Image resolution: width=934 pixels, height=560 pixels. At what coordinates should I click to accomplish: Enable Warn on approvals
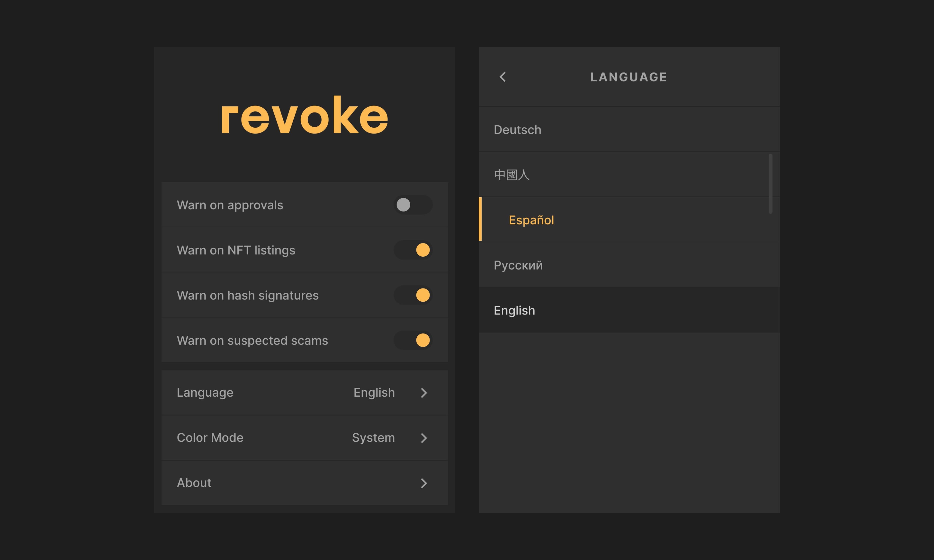(413, 204)
